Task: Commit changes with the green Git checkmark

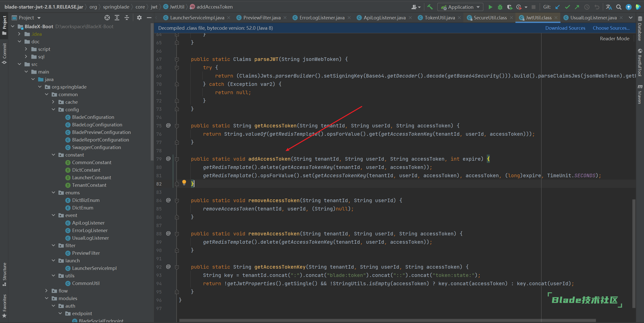Action: click(x=567, y=7)
